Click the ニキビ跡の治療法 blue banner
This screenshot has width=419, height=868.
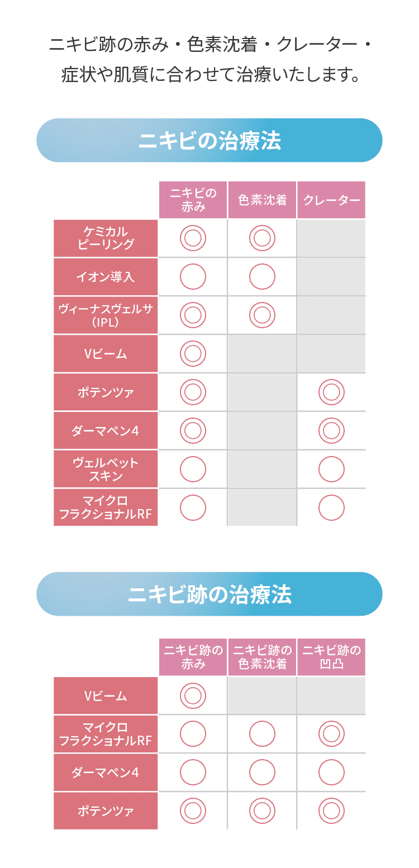(x=209, y=594)
